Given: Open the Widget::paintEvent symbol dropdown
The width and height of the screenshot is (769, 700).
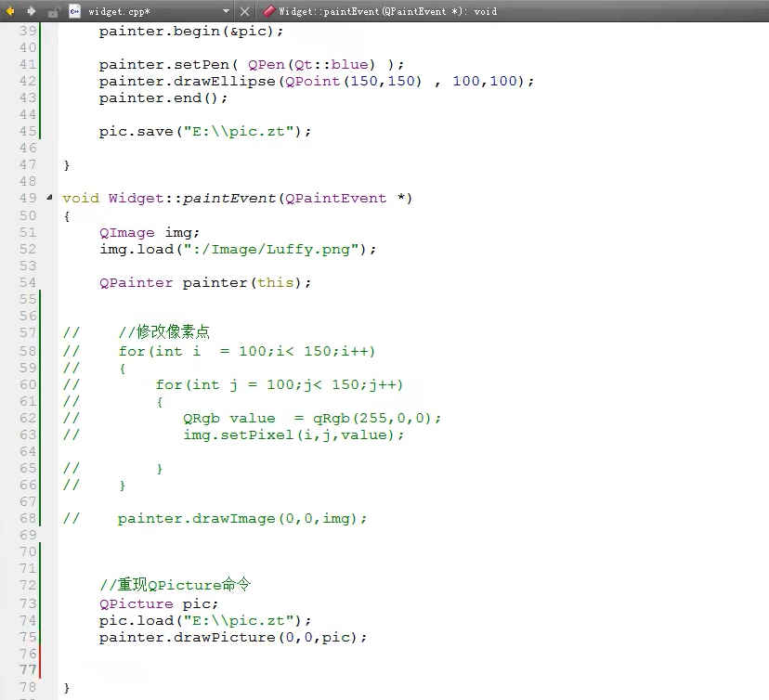Looking at the screenshot, I should 387,11.
